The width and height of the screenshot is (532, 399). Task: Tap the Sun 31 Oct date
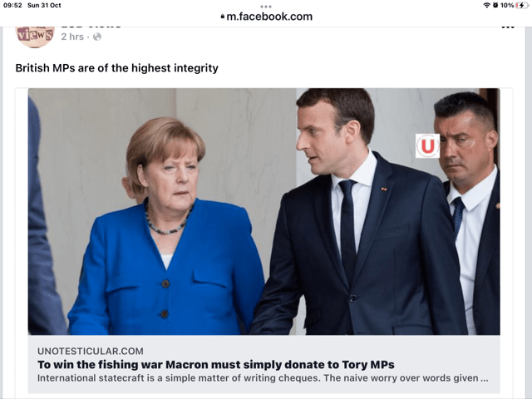44,5
